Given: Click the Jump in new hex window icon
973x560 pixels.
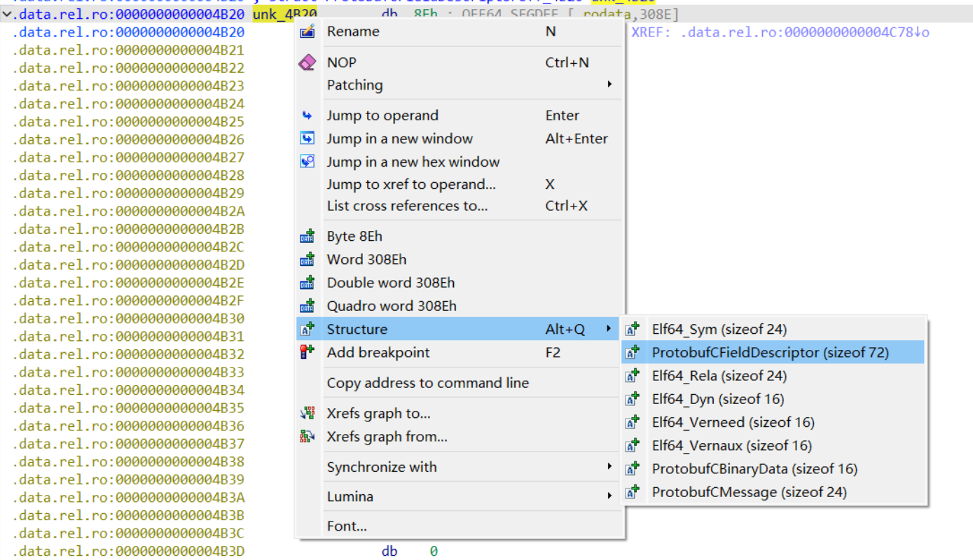Looking at the screenshot, I should 307,162.
